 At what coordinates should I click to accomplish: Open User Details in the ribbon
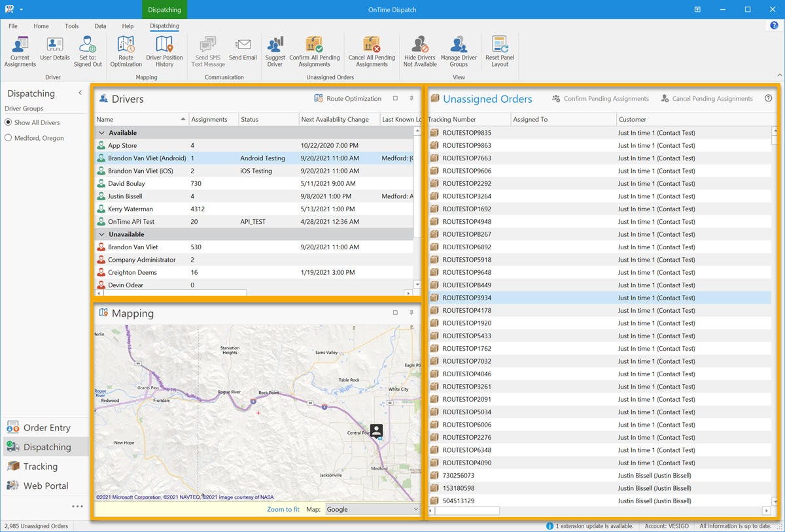[x=55, y=49]
